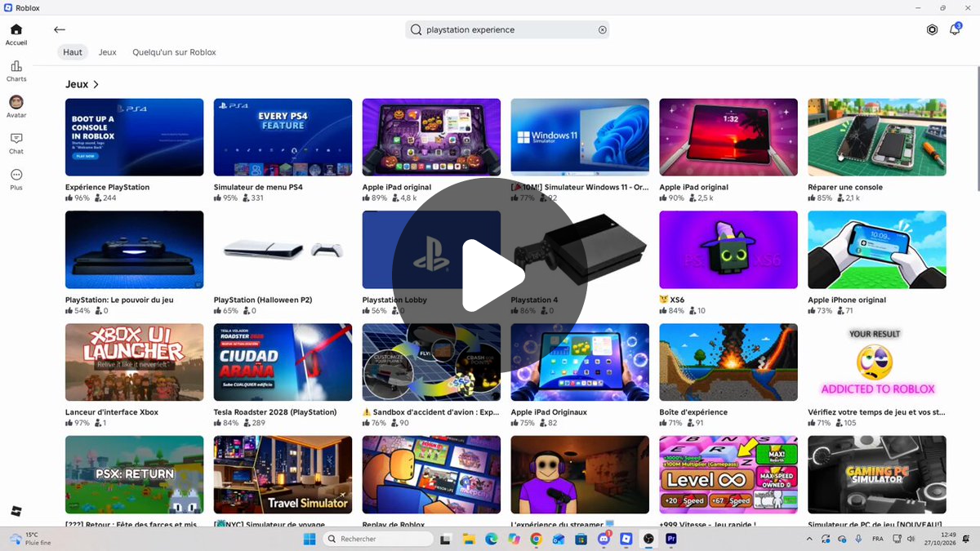Click the playstation experience search field
This screenshot has height=551, width=980.
point(507,29)
